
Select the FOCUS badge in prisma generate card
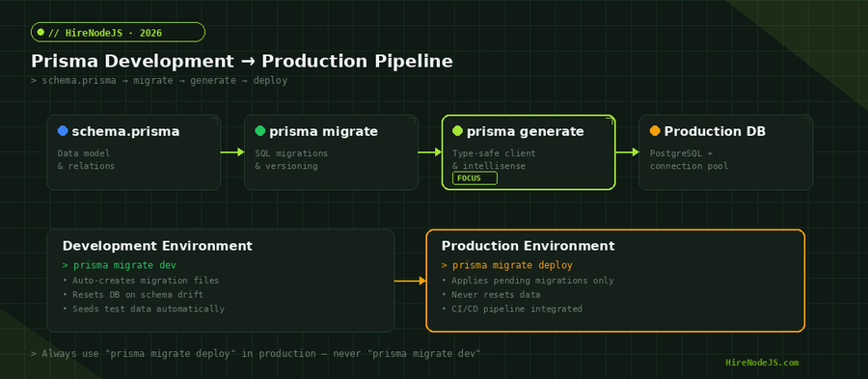click(x=475, y=178)
